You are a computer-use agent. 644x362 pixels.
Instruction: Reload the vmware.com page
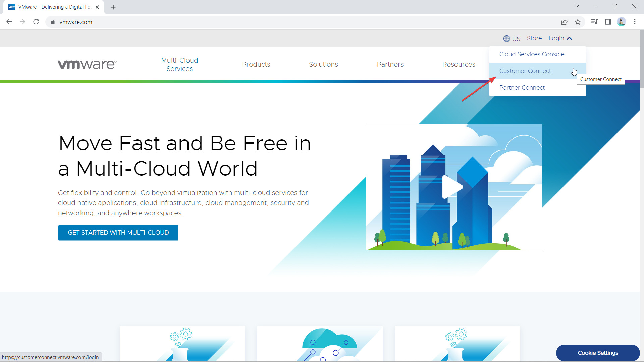(36, 22)
